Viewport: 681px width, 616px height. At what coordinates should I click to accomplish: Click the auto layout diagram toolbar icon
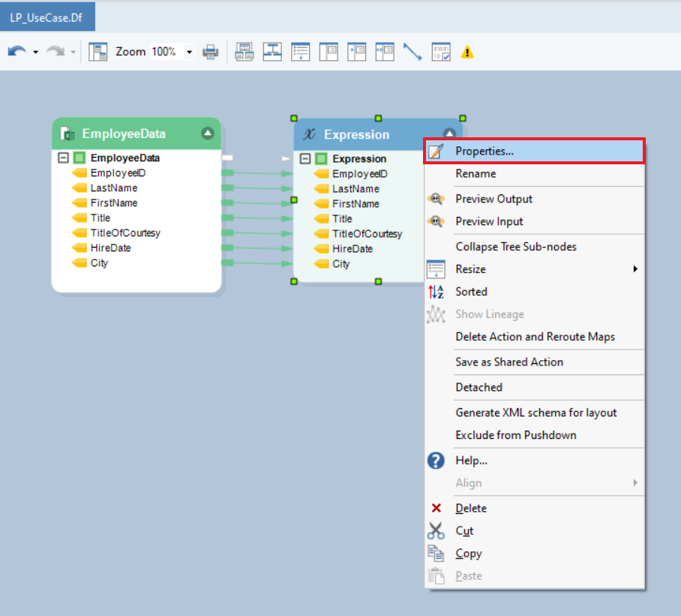pyautogui.click(x=271, y=52)
